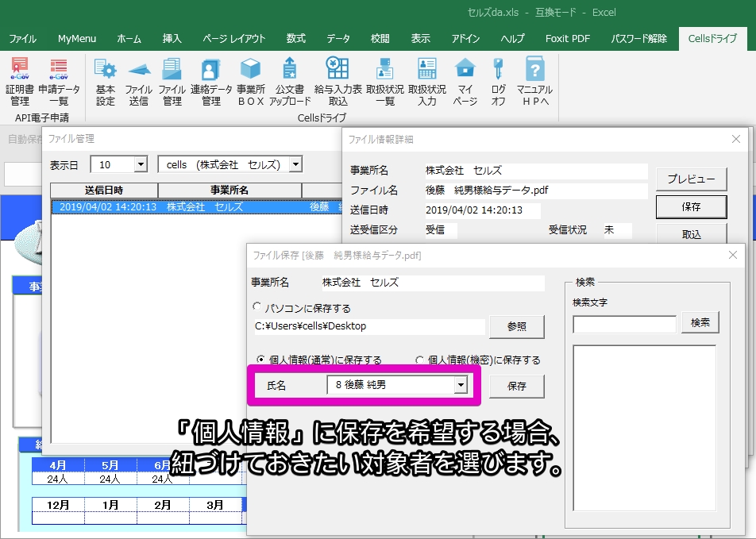The height and width of the screenshot is (539, 756).
Task: Click 給与入力表取込 ribbon icon
Action: 338,82
